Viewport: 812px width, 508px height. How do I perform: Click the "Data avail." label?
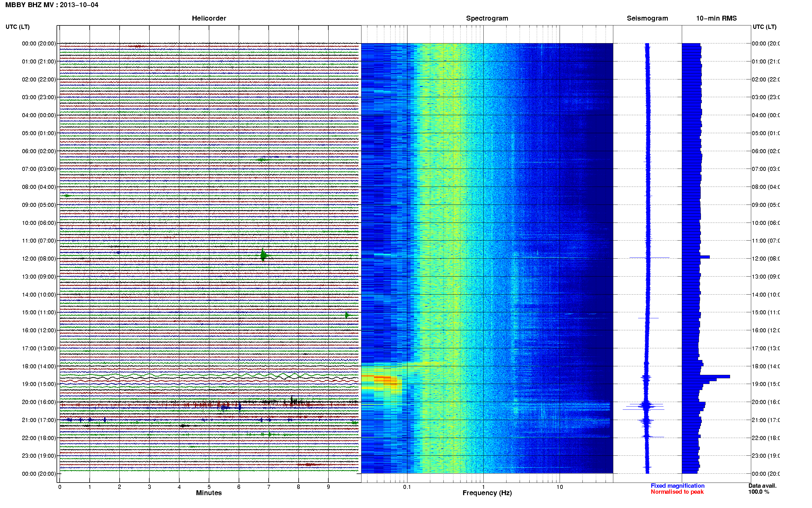(762, 486)
